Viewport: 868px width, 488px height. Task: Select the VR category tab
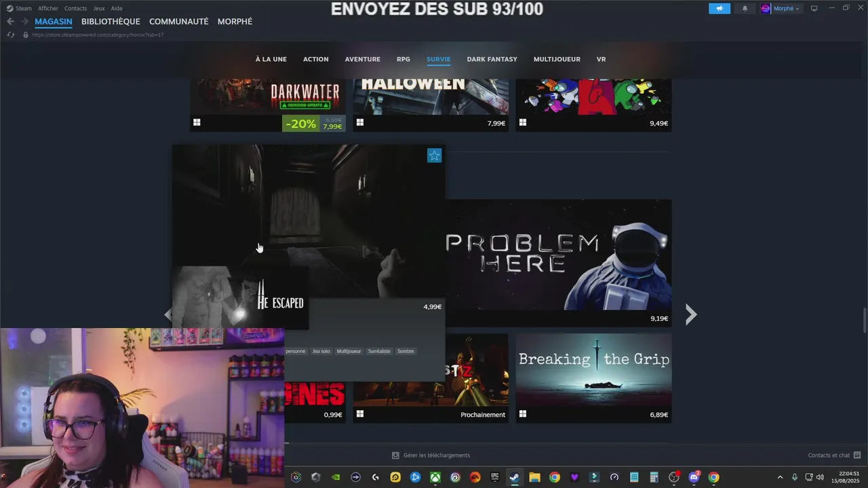[x=601, y=59]
